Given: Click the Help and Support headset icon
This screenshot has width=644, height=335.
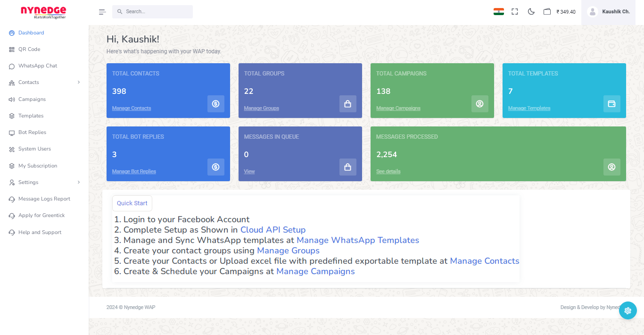Looking at the screenshot, I should [x=12, y=233].
